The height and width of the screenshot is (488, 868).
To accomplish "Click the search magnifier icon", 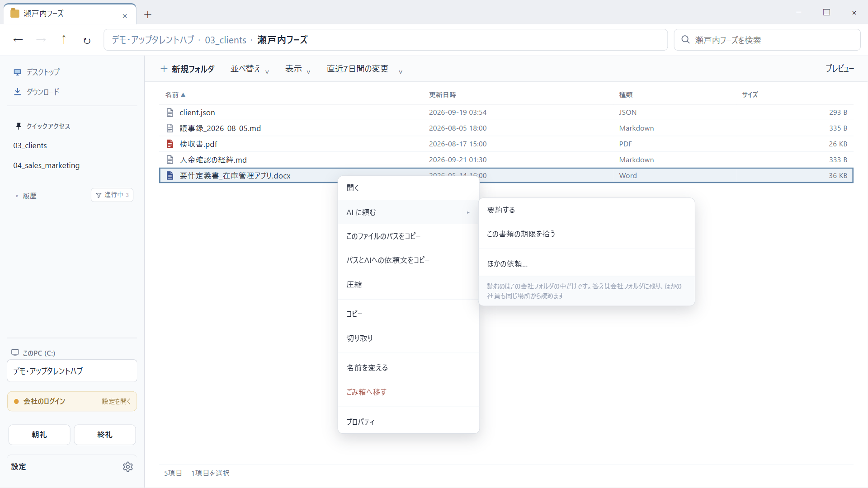I will [x=685, y=40].
